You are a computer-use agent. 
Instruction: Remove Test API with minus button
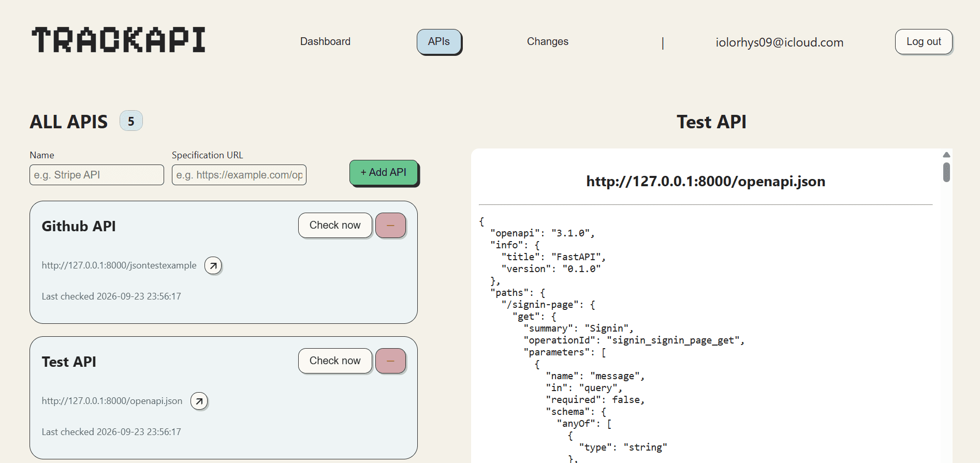(390, 361)
